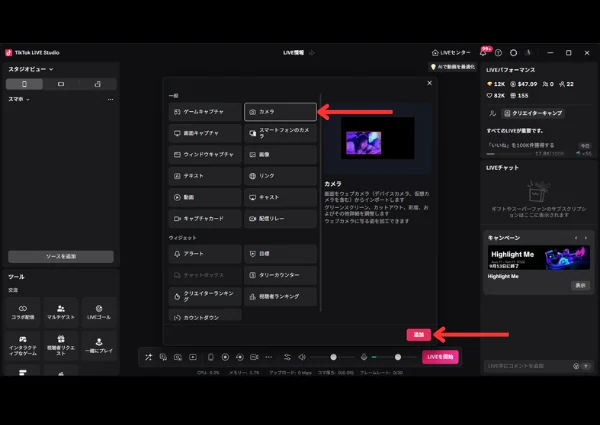Open the マルチゲスト multi-guest tool
The image size is (600, 425).
click(x=61, y=313)
